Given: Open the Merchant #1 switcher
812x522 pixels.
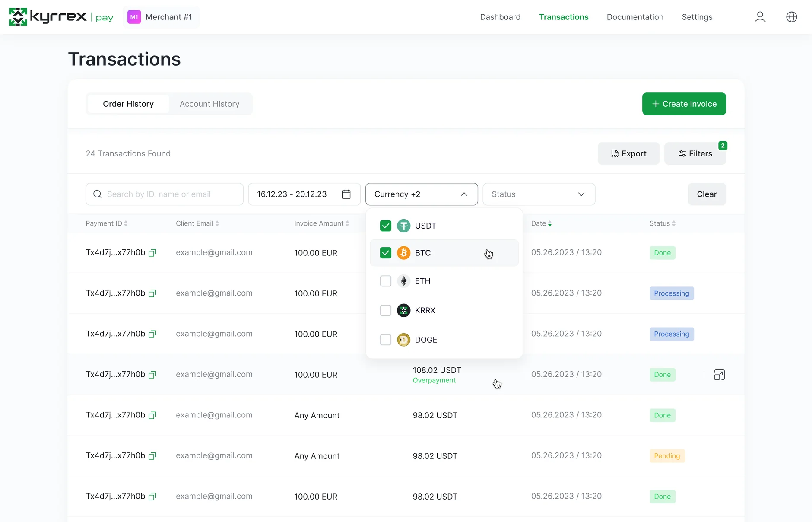Looking at the screenshot, I should (x=161, y=17).
